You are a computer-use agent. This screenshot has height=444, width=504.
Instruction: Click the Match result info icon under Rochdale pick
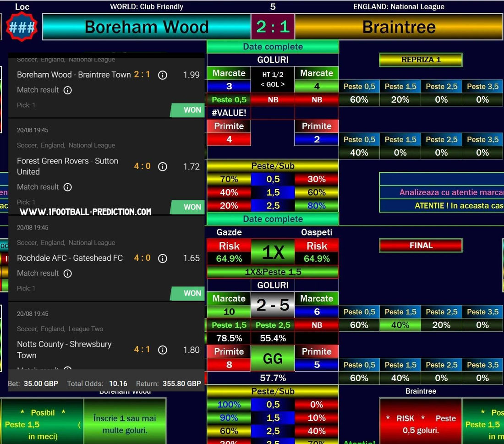67,273
